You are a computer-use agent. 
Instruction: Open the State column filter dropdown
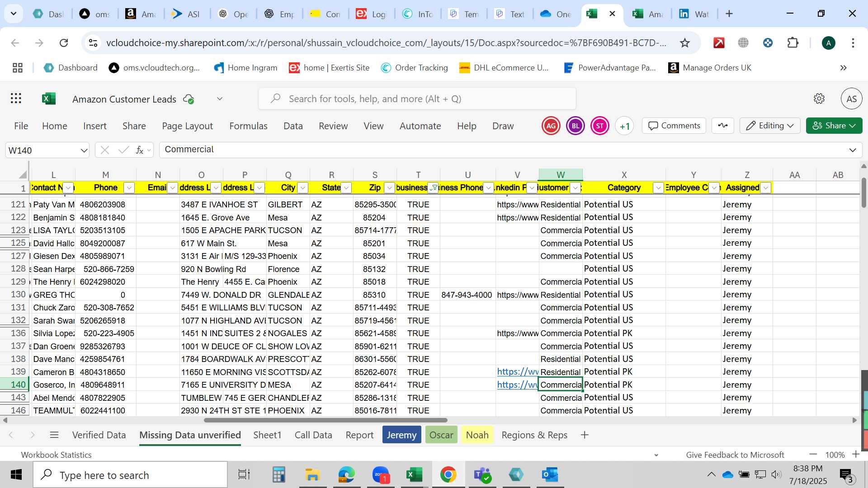click(346, 188)
